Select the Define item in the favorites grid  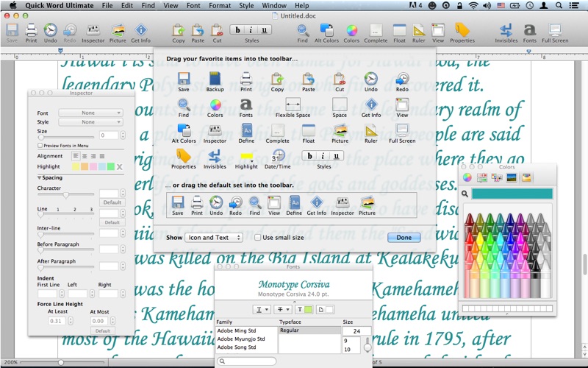click(x=246, y=131)
